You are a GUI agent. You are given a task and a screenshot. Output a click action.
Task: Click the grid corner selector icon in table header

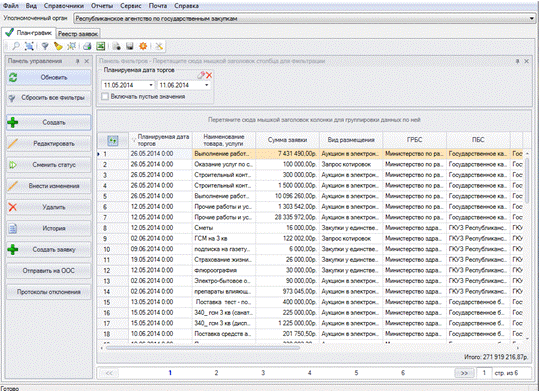[113, 140]
